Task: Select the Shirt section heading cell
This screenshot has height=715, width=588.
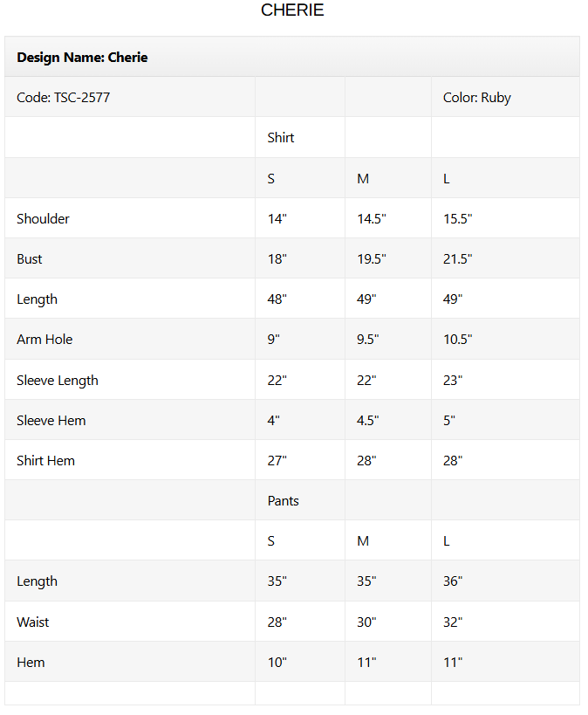Action: pos(281,138)
